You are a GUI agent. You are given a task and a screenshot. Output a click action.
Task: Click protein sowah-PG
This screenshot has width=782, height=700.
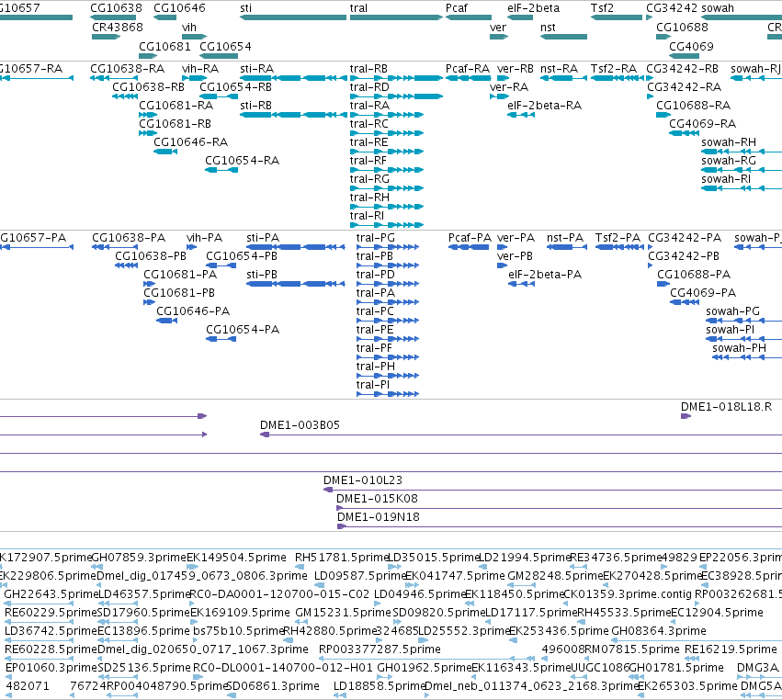(744, 321)
